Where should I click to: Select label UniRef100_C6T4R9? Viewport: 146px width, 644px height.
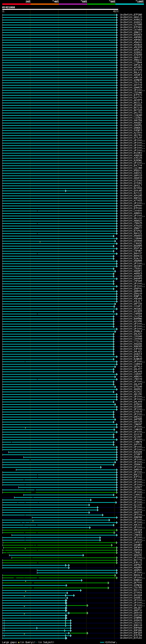tap(131, 30)
